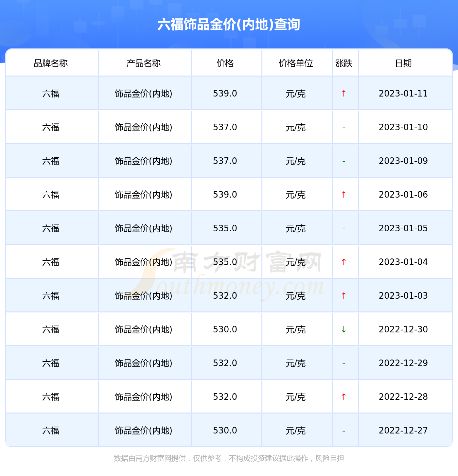This screenshot has width=458, height=476.
Task: Click the title 六福饰品金价(内地)查询
Action: point(229,25)
